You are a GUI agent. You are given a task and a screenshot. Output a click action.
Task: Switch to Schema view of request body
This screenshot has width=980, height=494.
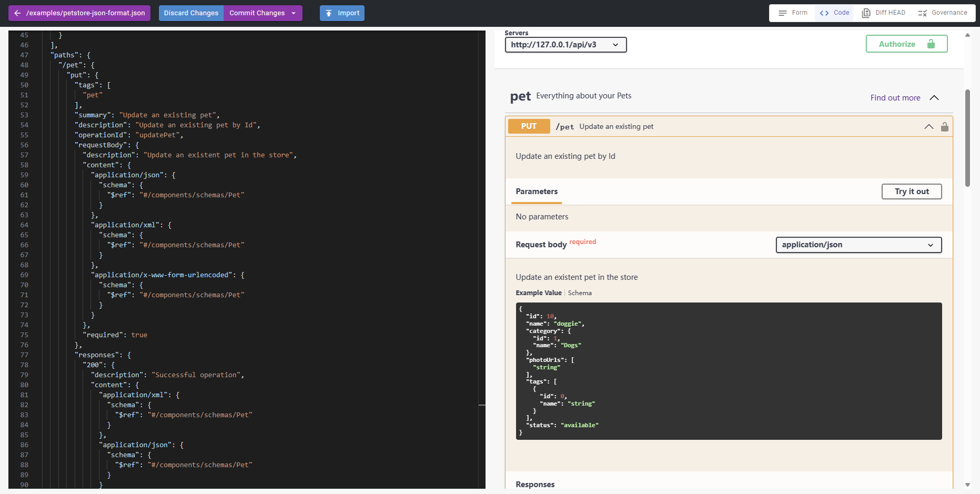pos(580,293)
